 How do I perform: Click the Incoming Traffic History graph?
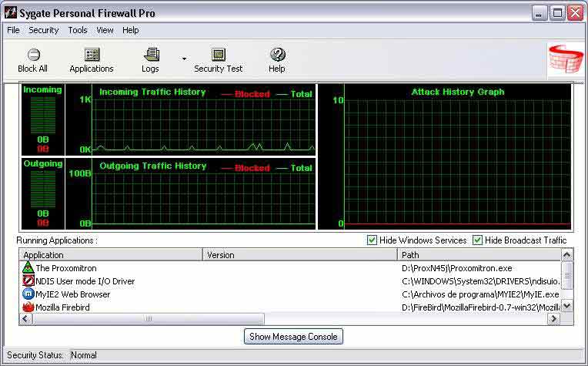[x=191, y=119]
